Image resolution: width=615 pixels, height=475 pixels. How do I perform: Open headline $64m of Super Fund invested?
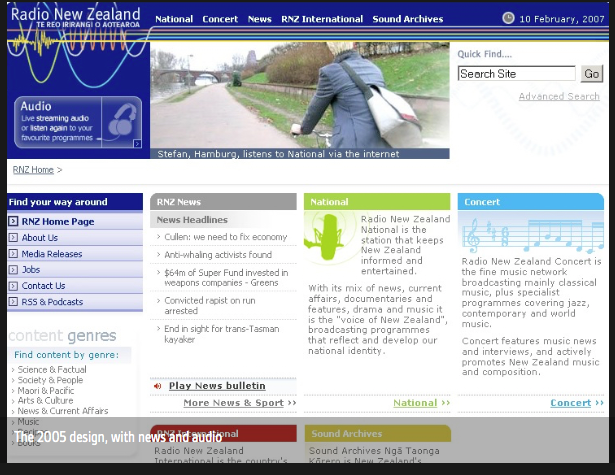(x=226, y=277)
